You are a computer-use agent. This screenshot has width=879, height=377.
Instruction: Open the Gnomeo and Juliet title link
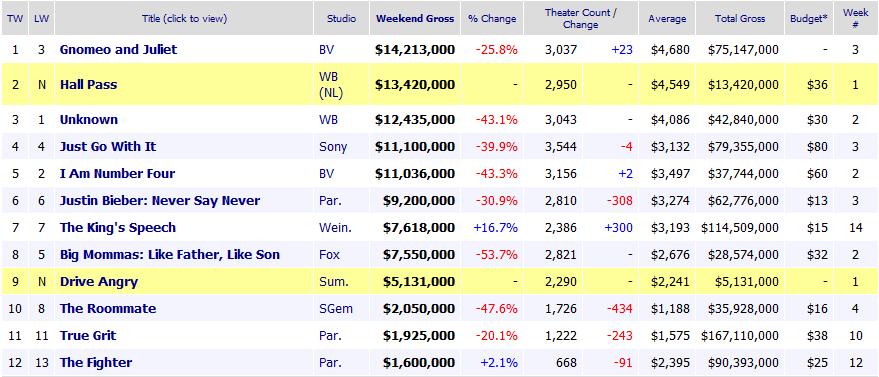point(118,49)
